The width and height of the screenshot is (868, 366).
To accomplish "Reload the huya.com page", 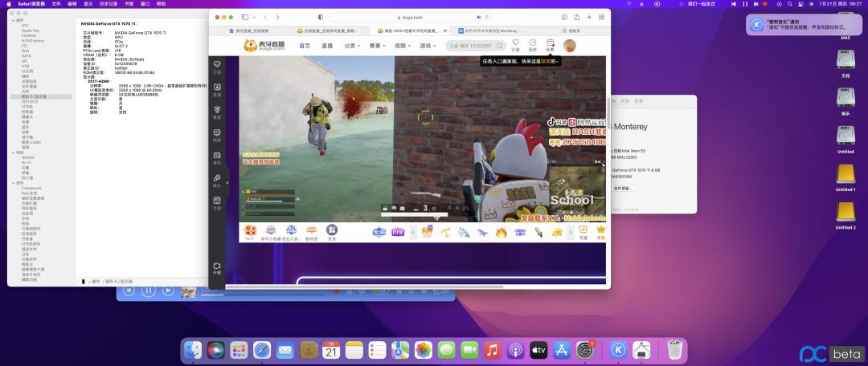I will pyautogui.click(x=486, y=17).
